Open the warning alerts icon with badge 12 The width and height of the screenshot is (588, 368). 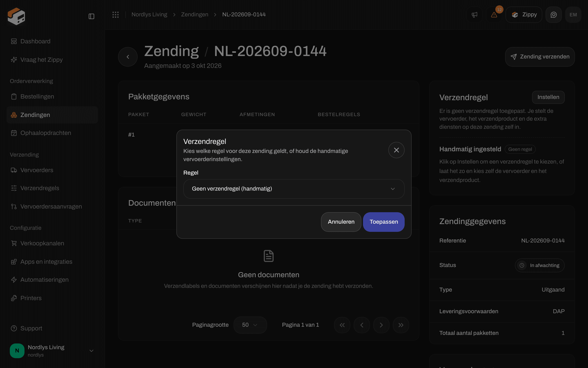[494, 15]
